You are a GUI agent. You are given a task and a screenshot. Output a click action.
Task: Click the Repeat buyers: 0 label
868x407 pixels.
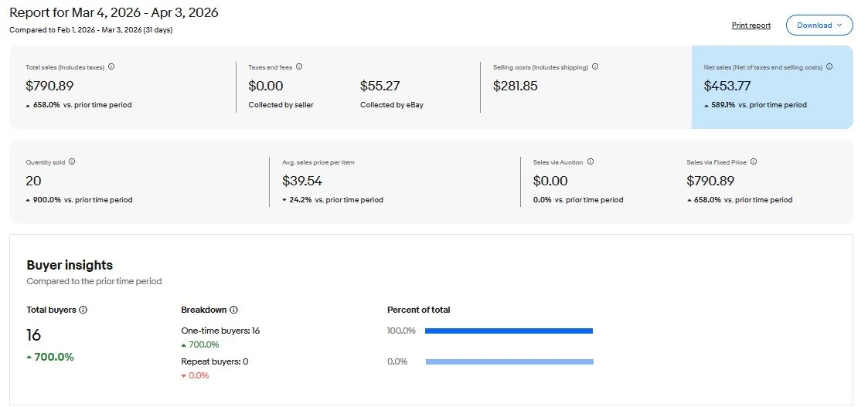click(x=215, y=361)
